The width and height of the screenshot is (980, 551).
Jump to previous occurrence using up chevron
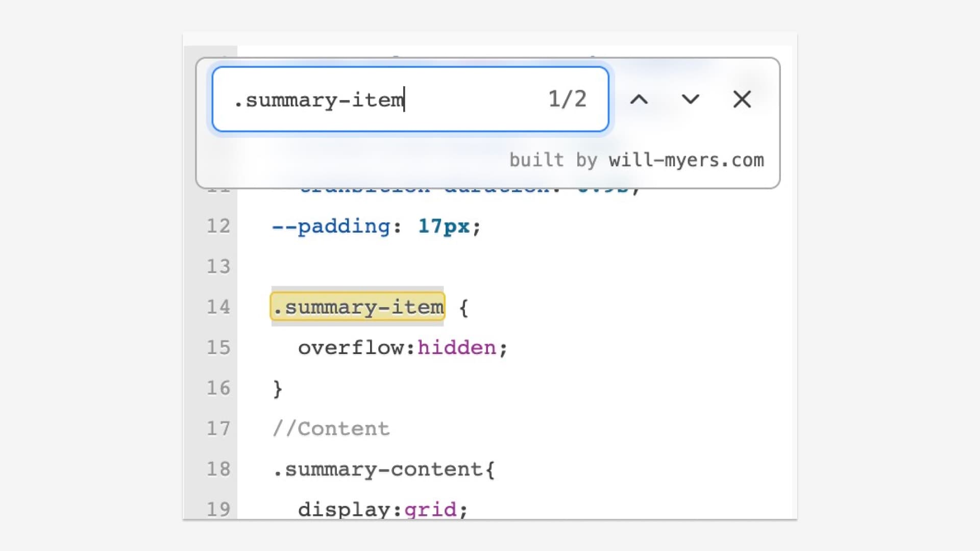[x=640, y=99]
